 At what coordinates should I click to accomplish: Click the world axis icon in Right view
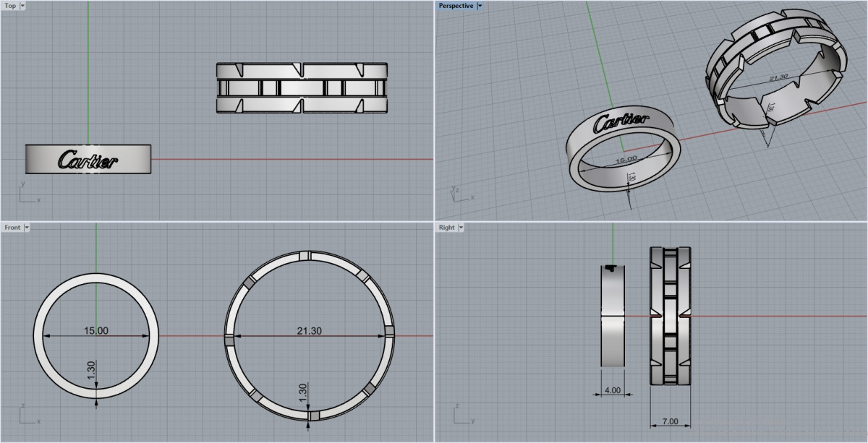click(x=460, y=416)
